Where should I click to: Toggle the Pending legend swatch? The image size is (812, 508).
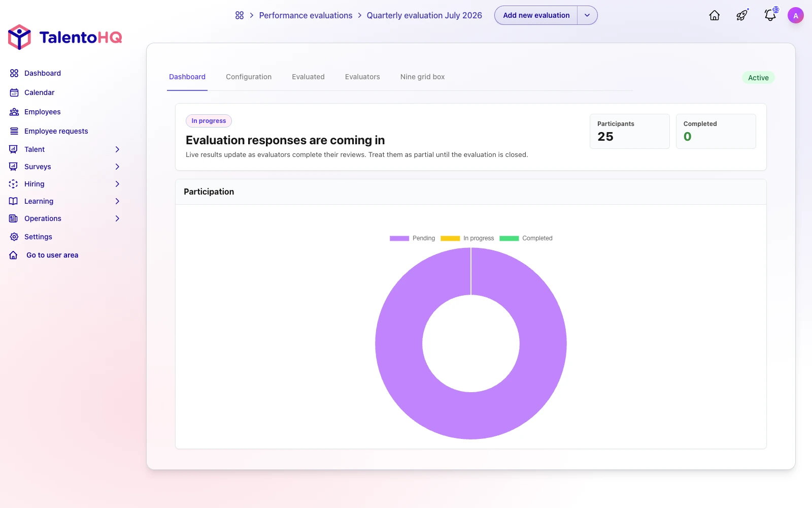(x=399, y=238)
